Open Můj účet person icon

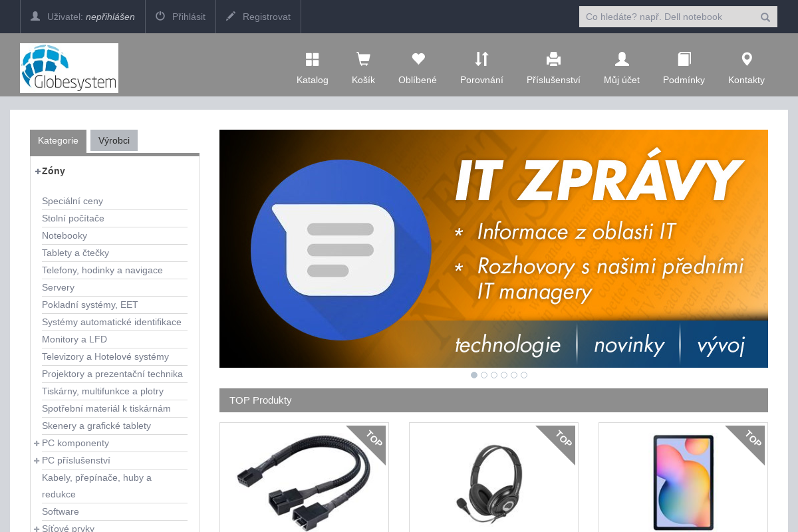pyautogui.click(x=622, y=60)
